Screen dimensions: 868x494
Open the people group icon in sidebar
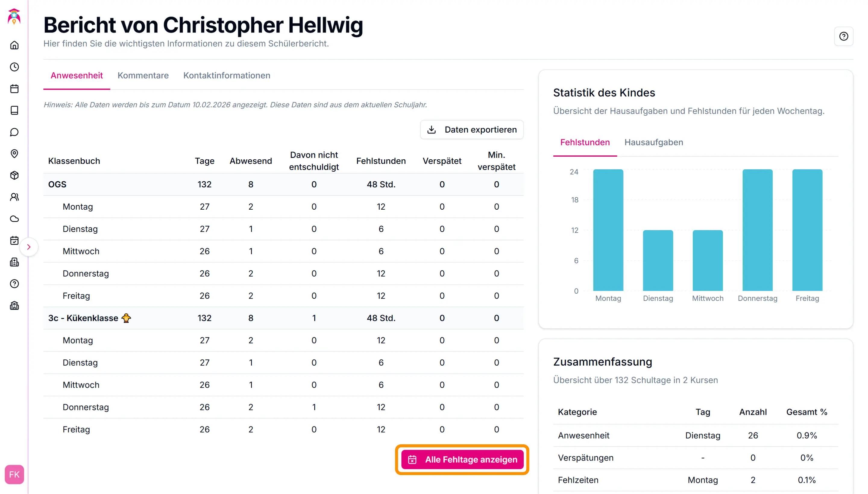pos(14,197)
